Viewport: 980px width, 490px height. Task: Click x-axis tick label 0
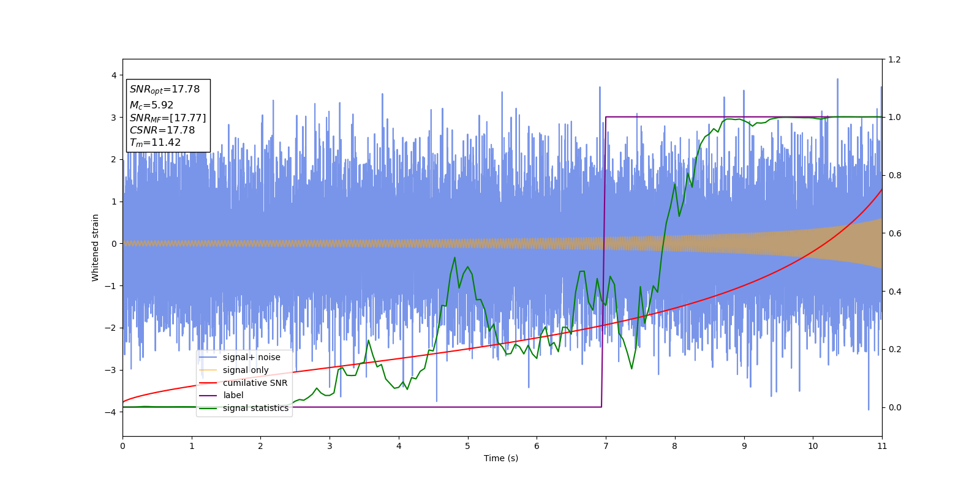[x=123, y=446]
